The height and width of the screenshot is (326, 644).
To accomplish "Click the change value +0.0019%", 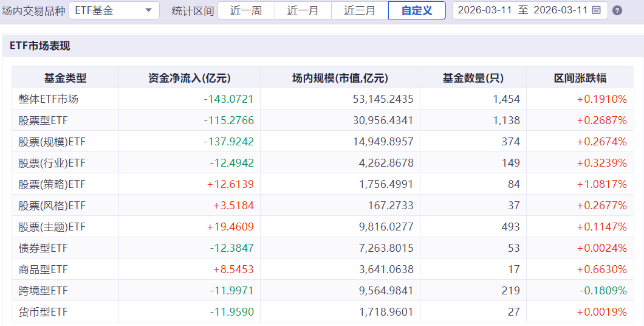I will [x=602, y=313].
